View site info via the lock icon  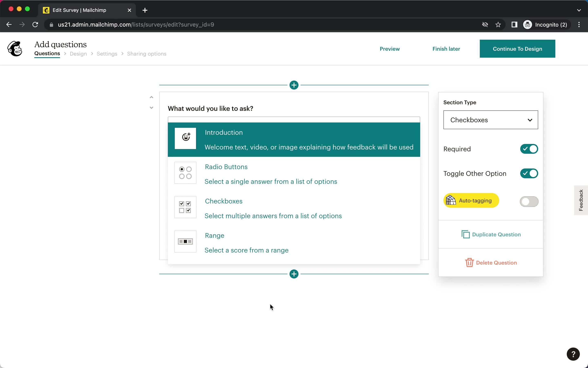pyautogui.click(x=51, y=25)
